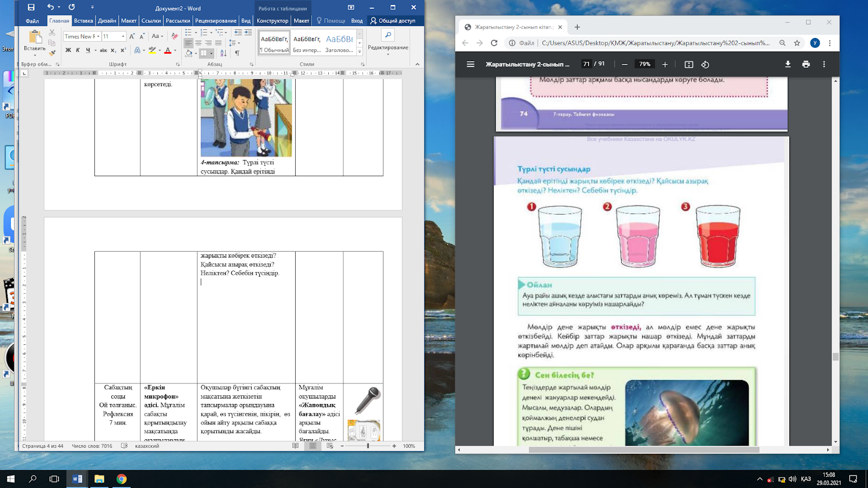Apply the Обычный style
The image size is (868, 488).
[x=274, y=43]
